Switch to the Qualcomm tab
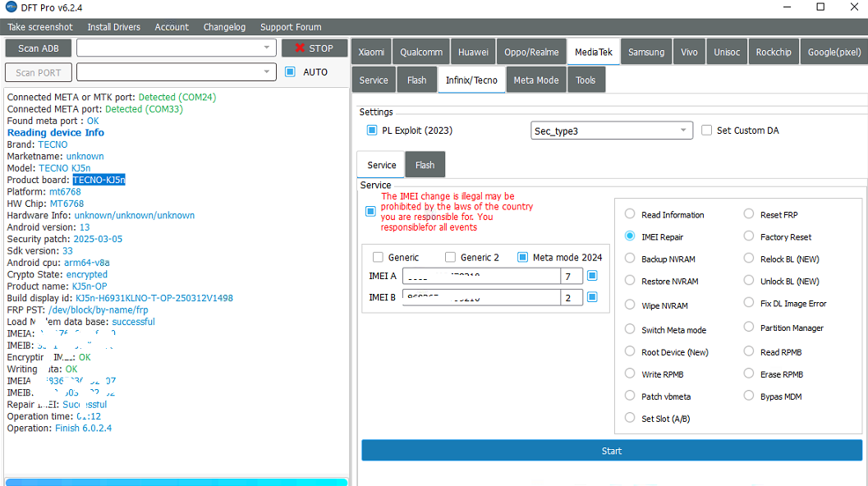The height and width of the screenshot is (486, 868). 421,52
